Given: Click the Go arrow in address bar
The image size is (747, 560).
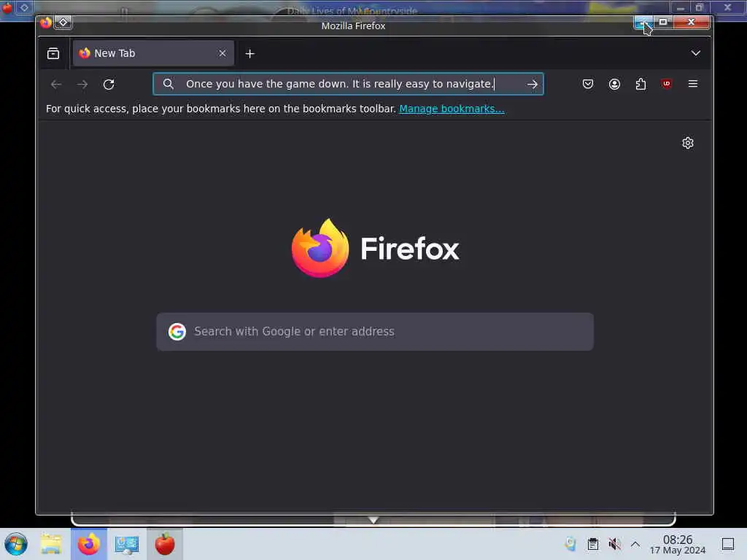Looking at the screenshot, I should coord(532,85).
